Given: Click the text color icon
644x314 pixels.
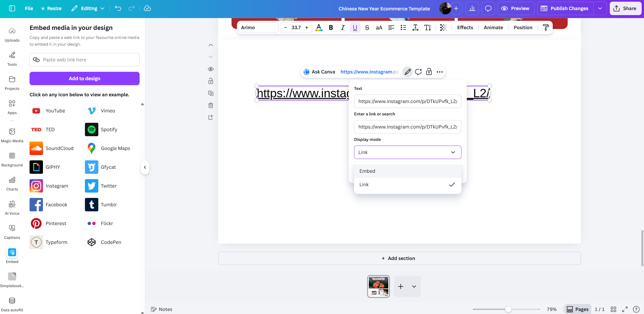Looking at the screenshot, I should [x=319, y=28].
